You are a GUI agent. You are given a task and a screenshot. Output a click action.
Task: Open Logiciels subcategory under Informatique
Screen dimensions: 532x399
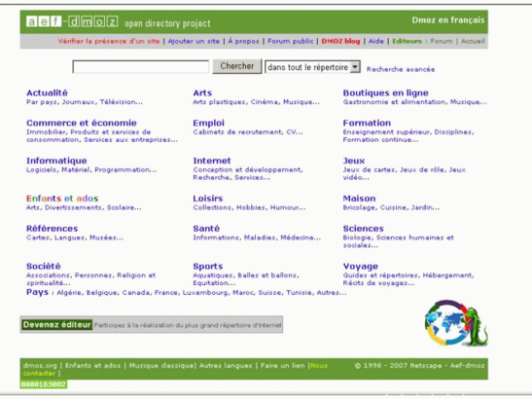[41, 169]
